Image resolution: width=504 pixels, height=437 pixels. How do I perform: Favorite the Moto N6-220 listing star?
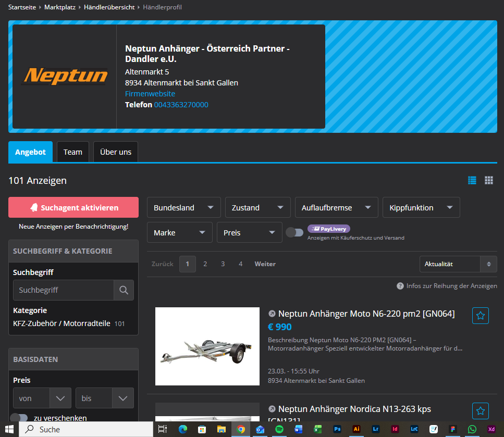tap(481, 316)
